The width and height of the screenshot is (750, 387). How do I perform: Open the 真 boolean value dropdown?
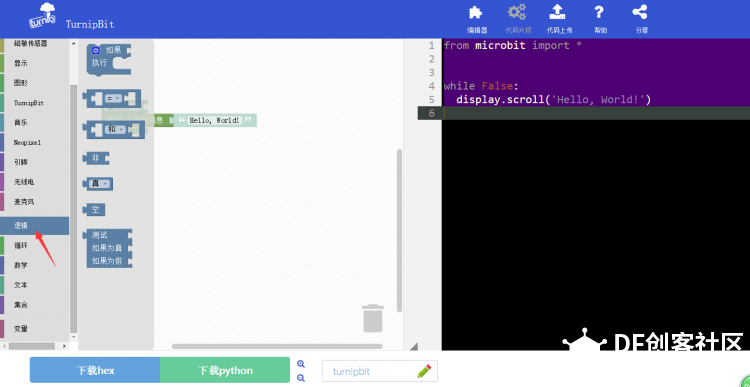click(x=100, y=183)
